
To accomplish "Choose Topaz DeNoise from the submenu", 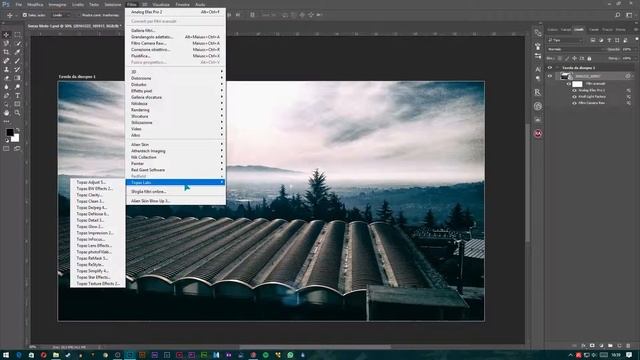I will click(x=98, y=214).
